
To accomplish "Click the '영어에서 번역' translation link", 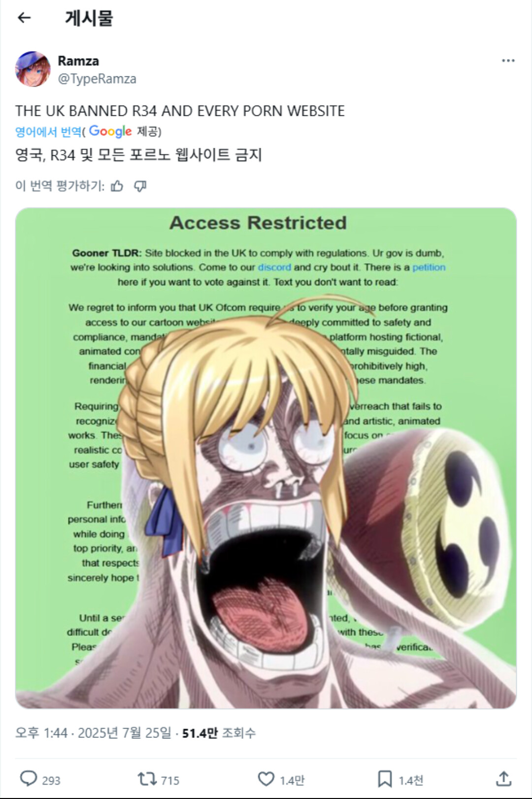I will (x=48, y=132).
